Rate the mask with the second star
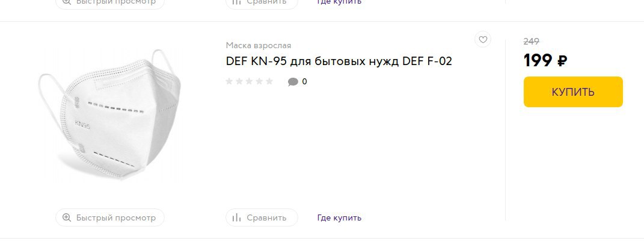 tap(239, 81)
